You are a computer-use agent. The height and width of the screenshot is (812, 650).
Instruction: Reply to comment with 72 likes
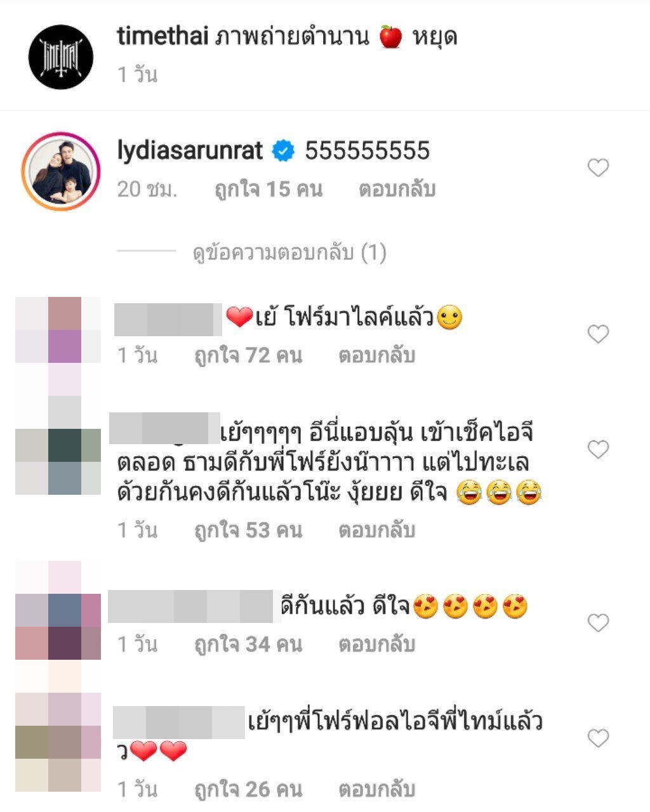click(x=377, y=355)
